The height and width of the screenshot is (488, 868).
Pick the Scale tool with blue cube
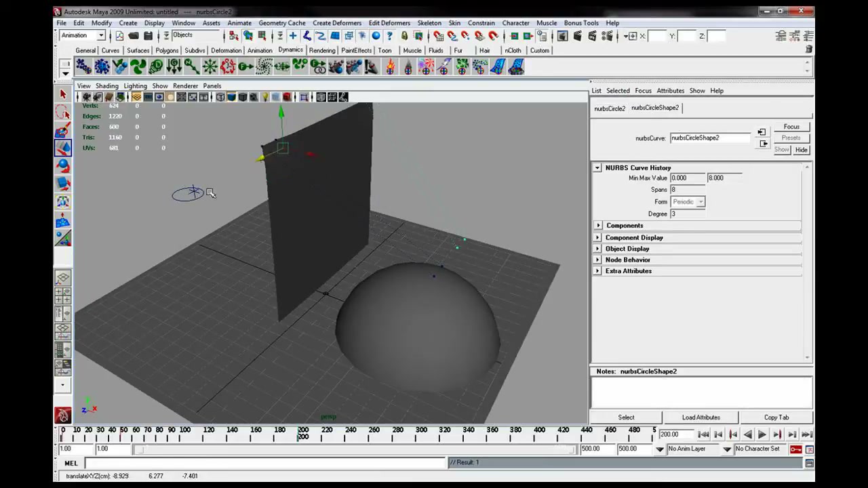[x=63, y=183]
